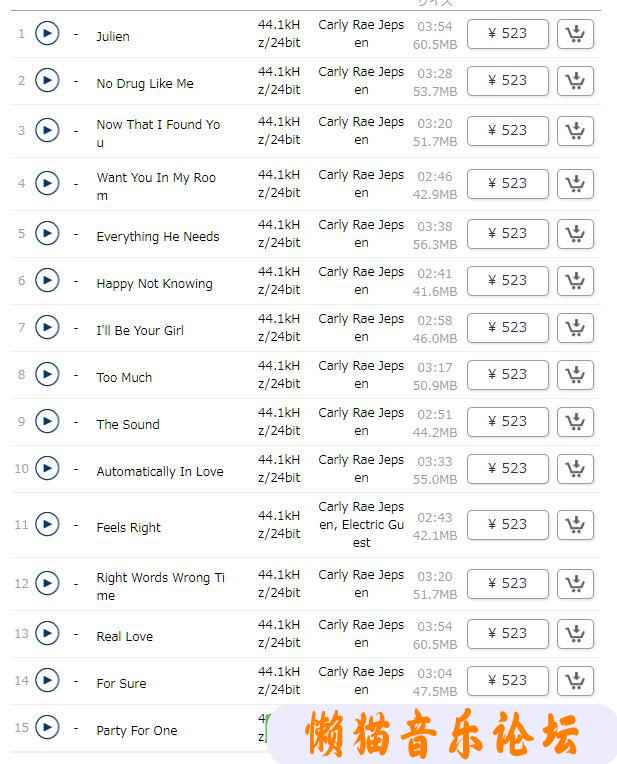
Task: Play The Sound track preview
Action: [47, 421]
